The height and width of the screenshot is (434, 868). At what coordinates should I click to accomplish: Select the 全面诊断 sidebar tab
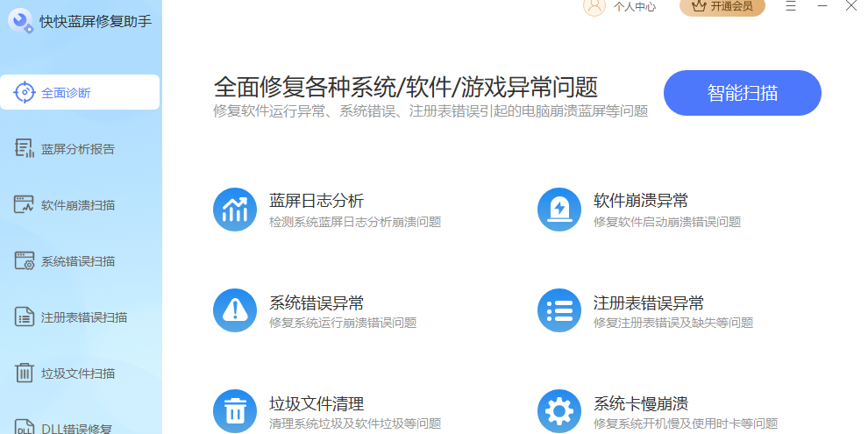(80, 92)
